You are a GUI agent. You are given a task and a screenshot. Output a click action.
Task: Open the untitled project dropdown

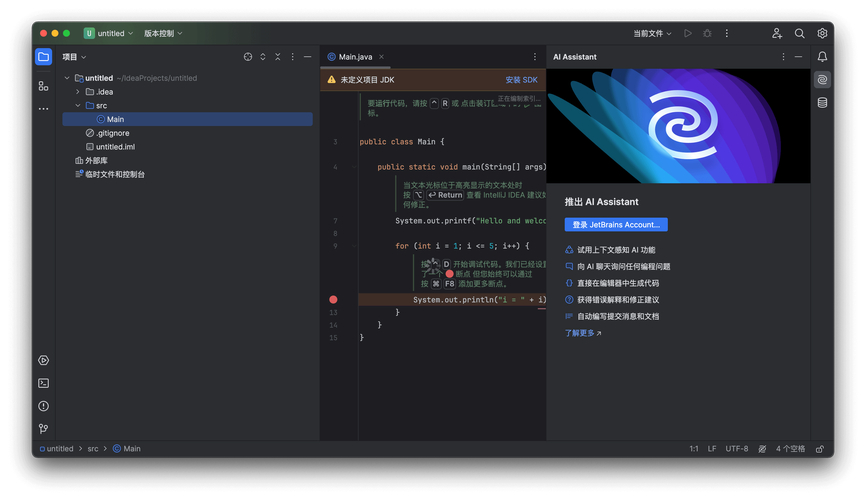109,33
